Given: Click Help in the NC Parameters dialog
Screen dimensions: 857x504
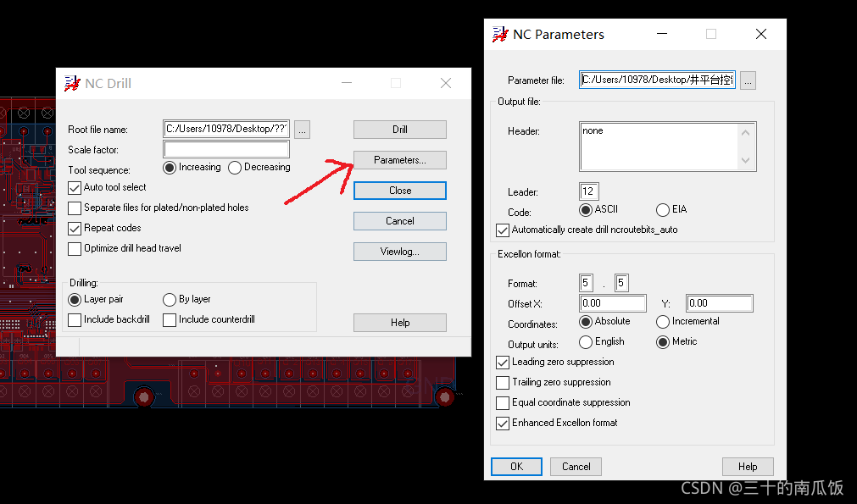Looking at the screenshot, I should pyautogui.click(x=748, y=467).
